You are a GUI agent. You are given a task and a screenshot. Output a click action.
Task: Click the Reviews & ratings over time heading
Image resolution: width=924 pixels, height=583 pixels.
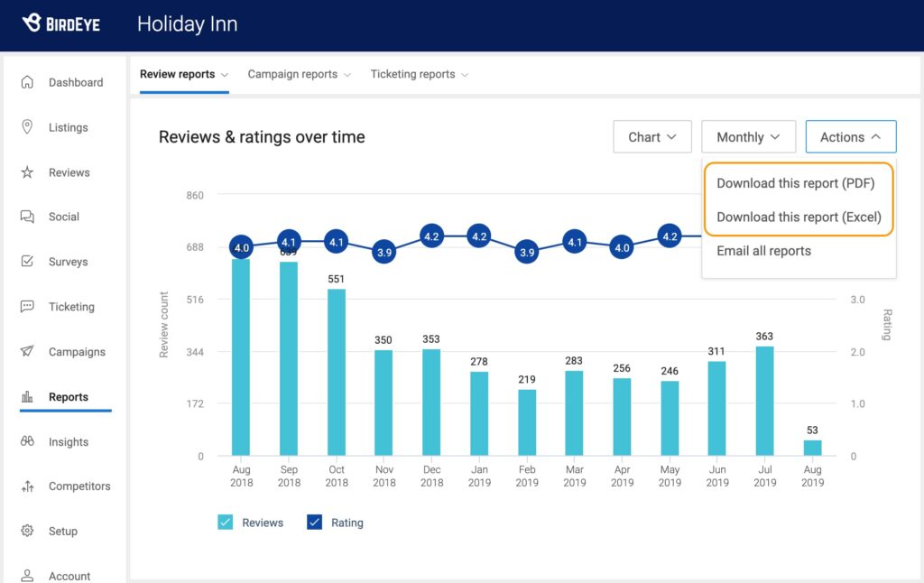tap(262, 137)
